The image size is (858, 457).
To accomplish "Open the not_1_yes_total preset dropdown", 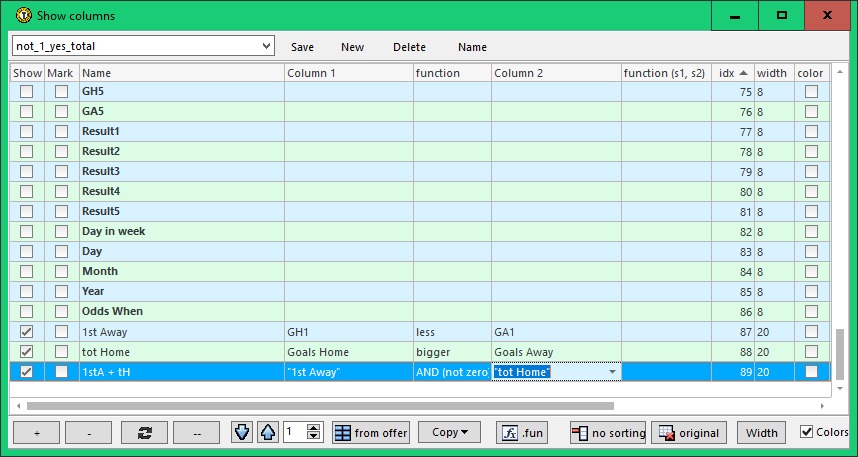I will (265, 46).
